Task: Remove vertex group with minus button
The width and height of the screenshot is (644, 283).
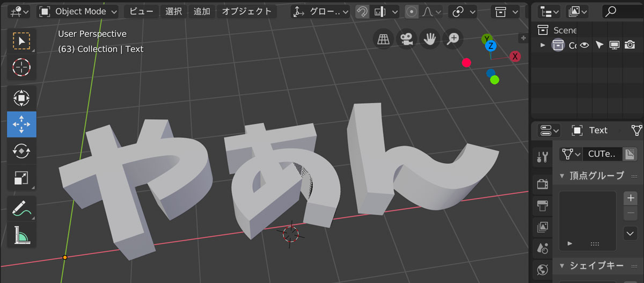Action: pyautogui.click(x=630, y=213)
